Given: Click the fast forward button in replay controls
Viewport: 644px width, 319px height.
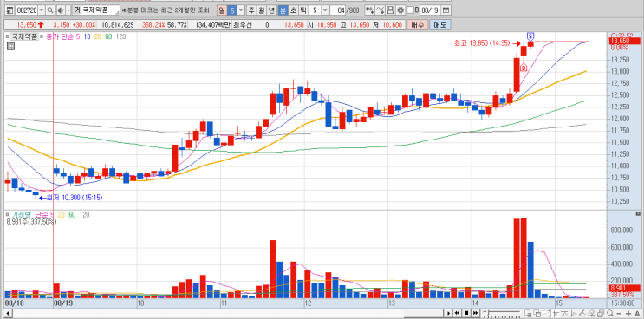Looking at the screenshot, I should [475, 313].
